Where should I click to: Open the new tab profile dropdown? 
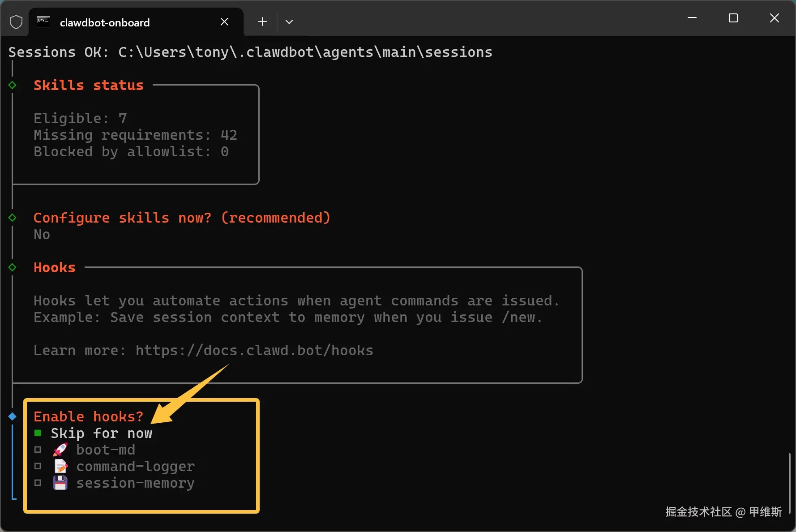(289, 22)
